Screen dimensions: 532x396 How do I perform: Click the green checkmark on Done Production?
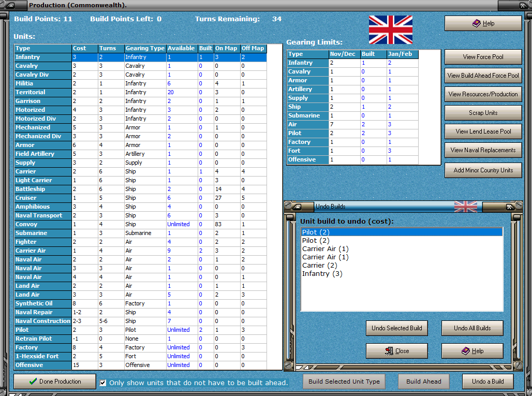click(33, 382)
